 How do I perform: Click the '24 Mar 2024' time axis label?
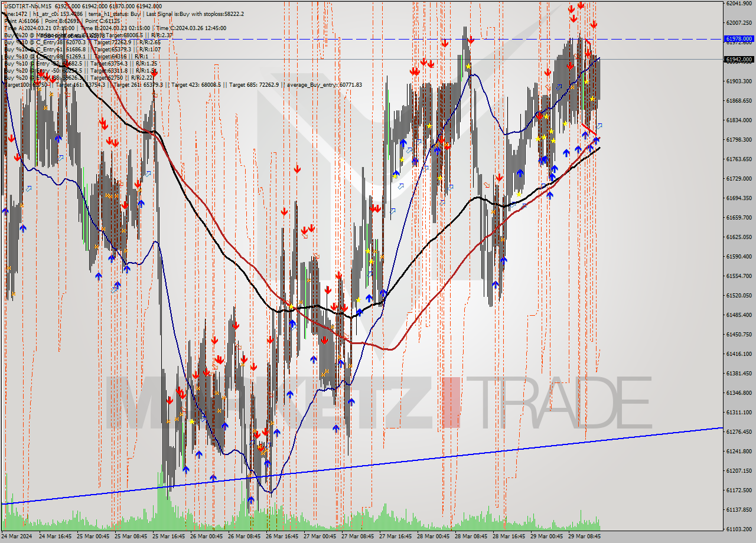click(18, 537)
